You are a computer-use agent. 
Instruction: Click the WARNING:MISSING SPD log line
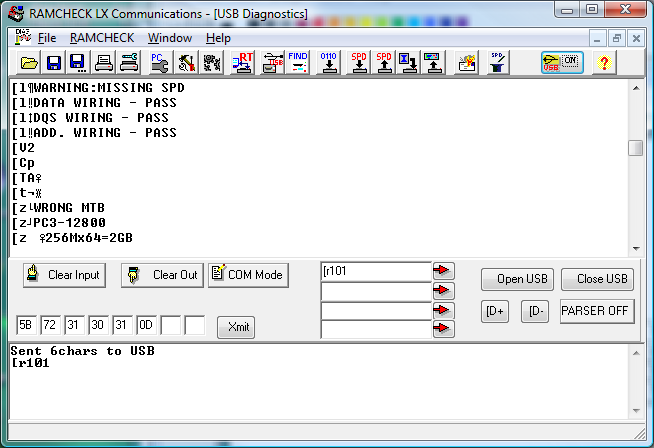[98, 88]
